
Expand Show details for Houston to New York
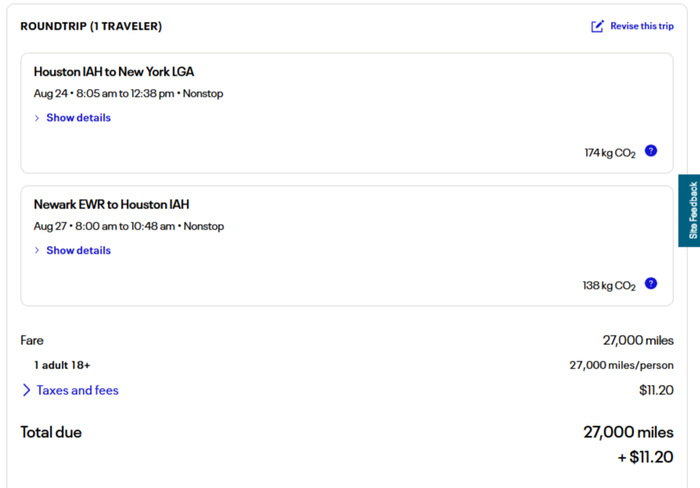click(x=79, y=118)
